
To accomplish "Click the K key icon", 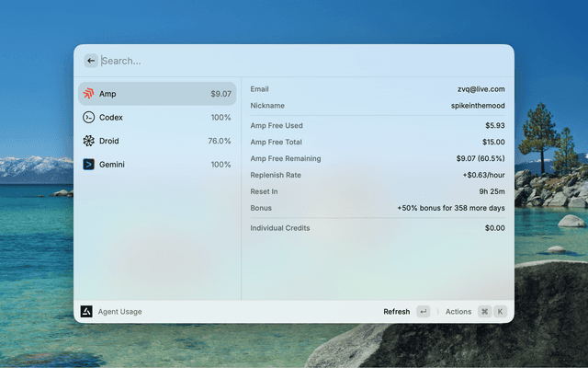I will point(501,312).
